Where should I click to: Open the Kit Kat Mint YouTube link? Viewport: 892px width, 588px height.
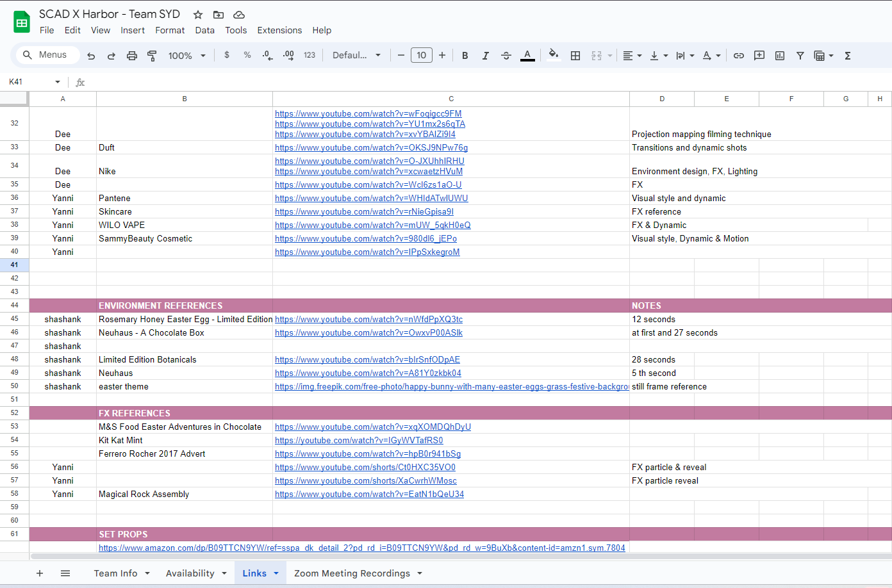[359, 441]
